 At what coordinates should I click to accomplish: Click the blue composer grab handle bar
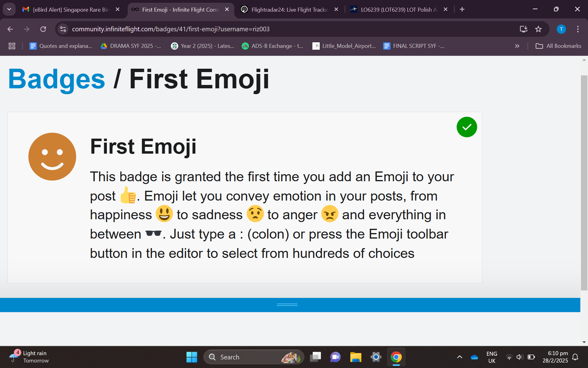(x=287, y=305)
